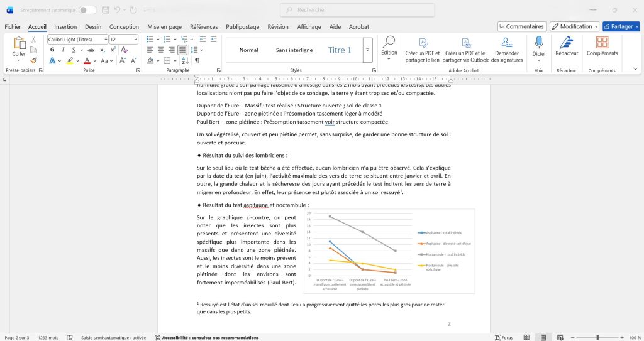The height and width of the screenshot is (341, 644).
Task: Expand the font size 12 dropdown
Action: (135, 40)
